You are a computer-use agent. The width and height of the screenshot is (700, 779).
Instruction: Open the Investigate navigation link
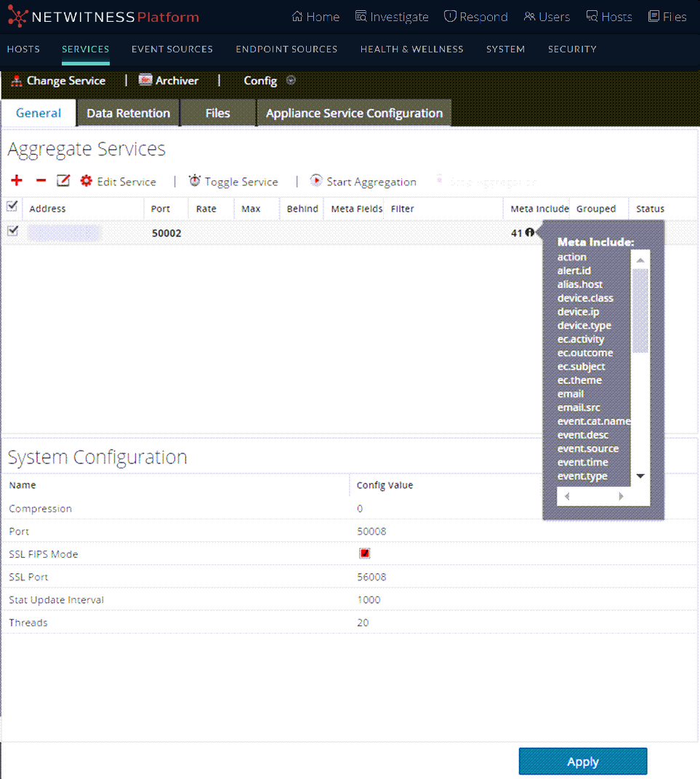tap(391, 17)
